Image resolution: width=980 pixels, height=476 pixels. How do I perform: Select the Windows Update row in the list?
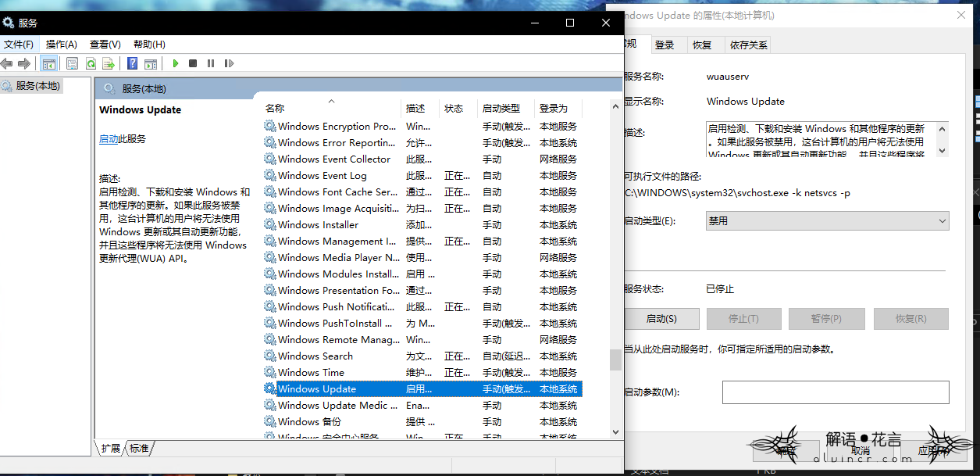click(x=422, y=388)
